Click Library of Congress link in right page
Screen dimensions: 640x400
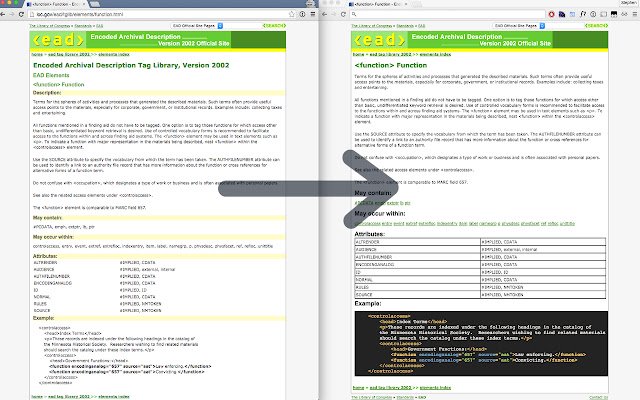click(x=371, y=26)
